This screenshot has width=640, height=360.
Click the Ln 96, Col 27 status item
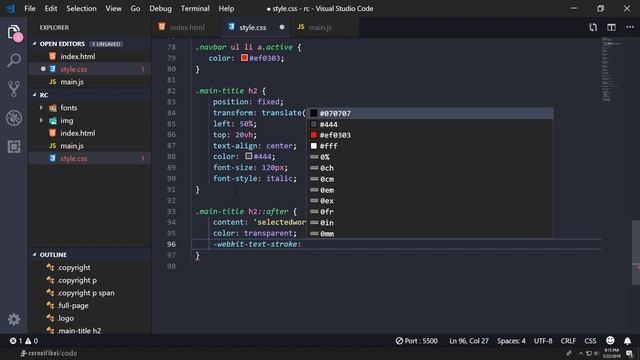tap(469, 341)
